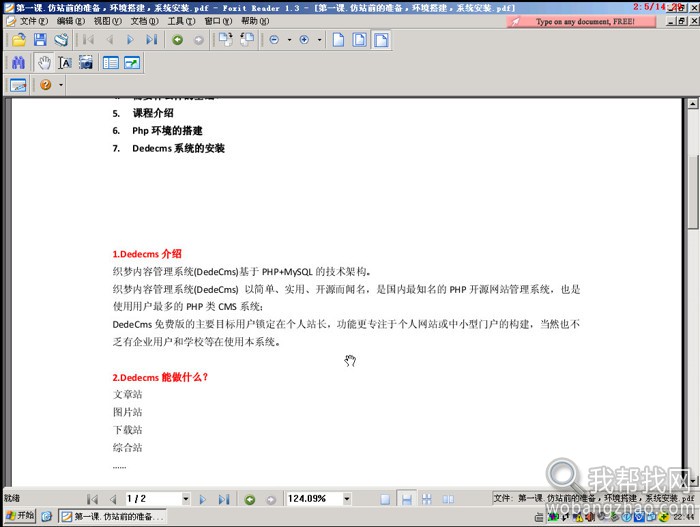Open zoom in options dropdown arrow

pyautogui.click(x=319, y=40)
